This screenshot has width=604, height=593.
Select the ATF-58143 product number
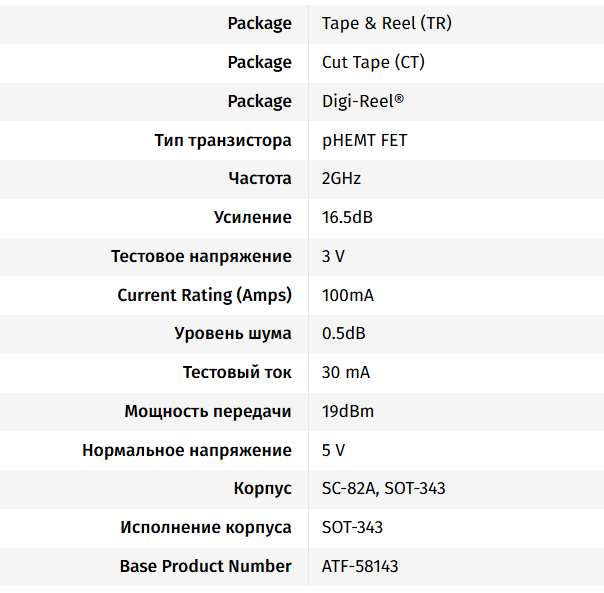pyautogui.click(x=359, y=566)
